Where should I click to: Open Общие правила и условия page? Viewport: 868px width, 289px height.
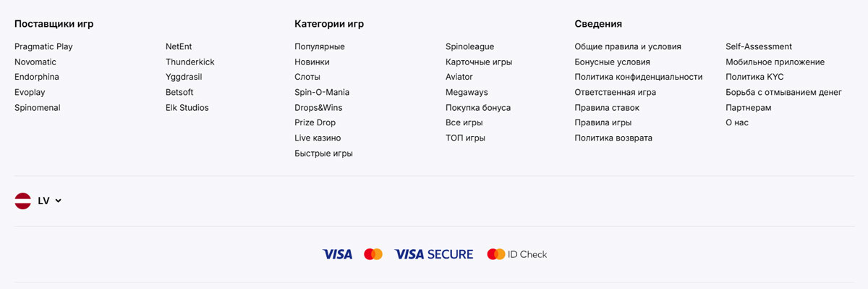coord(628,46)
